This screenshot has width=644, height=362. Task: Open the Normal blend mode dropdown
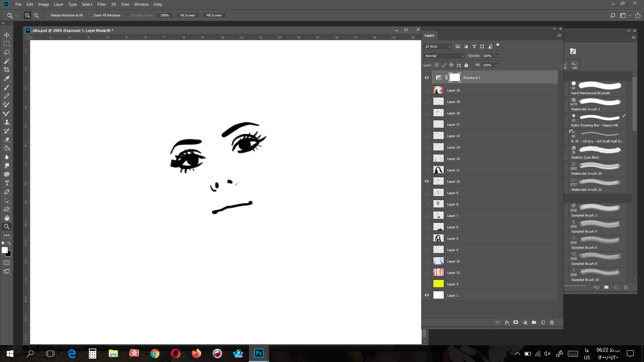coord(444,56)
